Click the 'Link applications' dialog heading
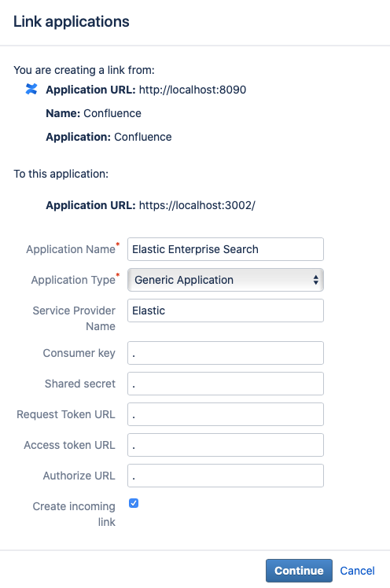The image size is (390, 588). (72, 22)
